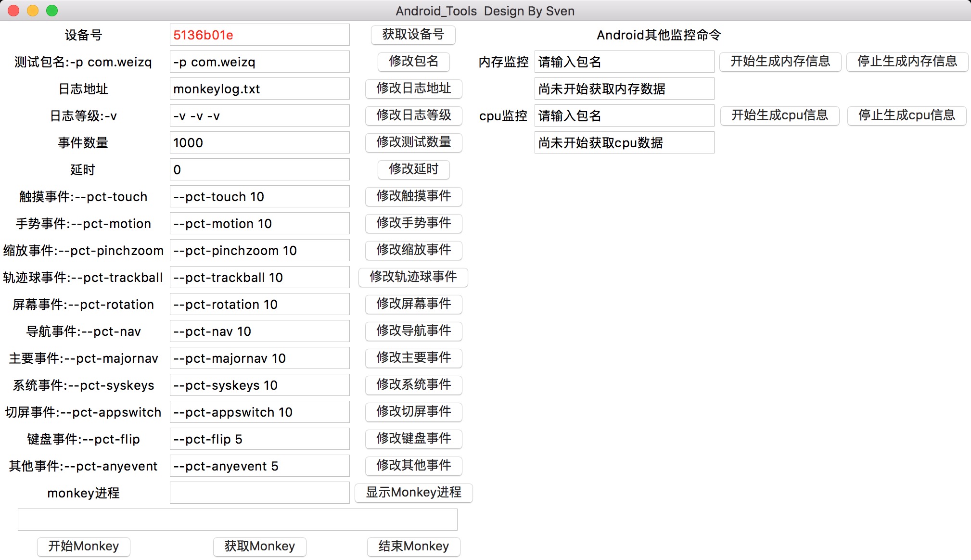This screenshot has width=971, height=560.
Task: Click 开始生成内存信息 button
Action: point(780,62)
